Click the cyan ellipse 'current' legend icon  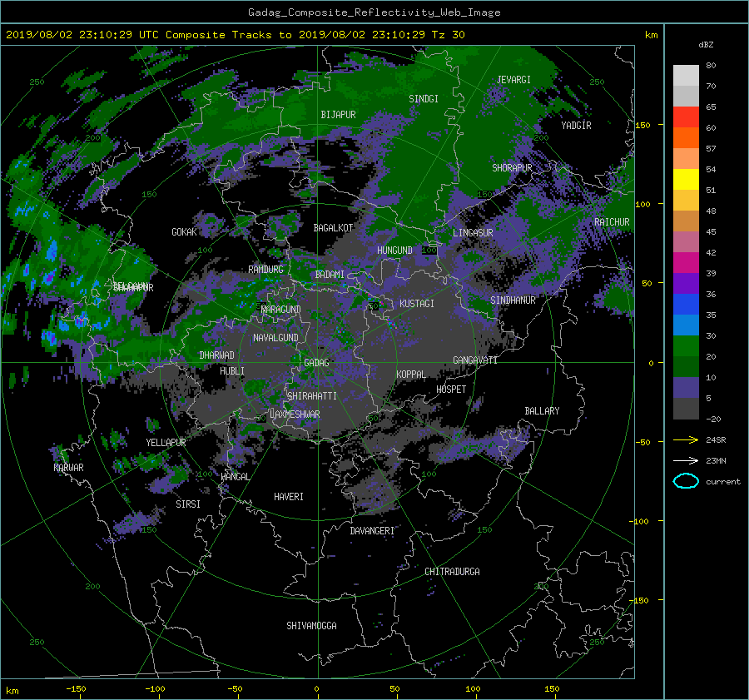(686, 481)
